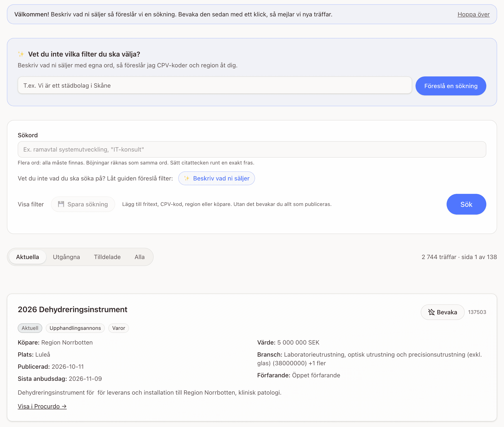Skip the welcome with 'Hoppa över'
The height and width of the screenshot is (427, 504).
(x=474, y=14)
